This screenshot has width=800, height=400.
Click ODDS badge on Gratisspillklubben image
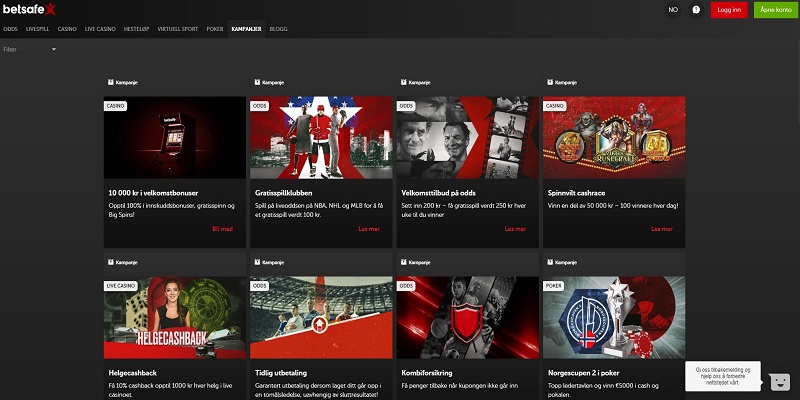(x=260, y=106)
